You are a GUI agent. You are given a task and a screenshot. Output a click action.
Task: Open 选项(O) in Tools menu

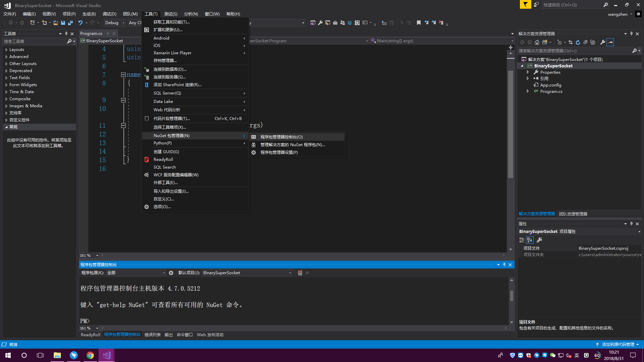(195, 207)
